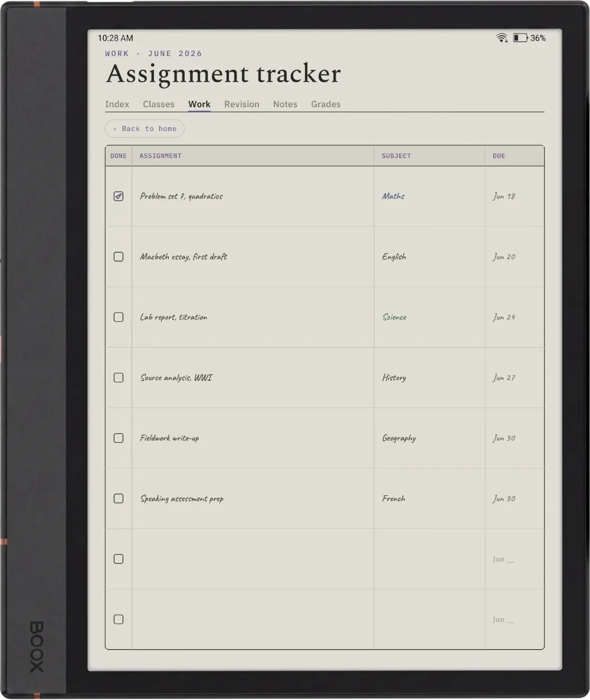Tap the French row's Jun 30 date
Screen dimensions: 590x700
[504, 498]
